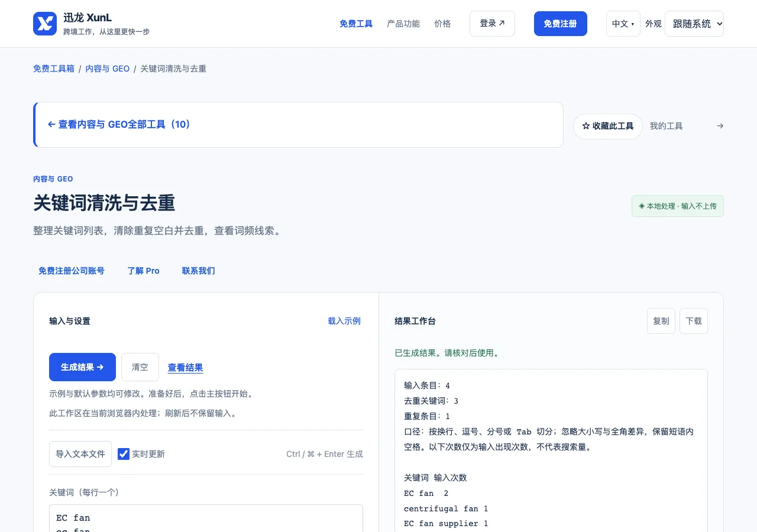Click 了解 Pro link
This screenshot has height=532, width=757.
click(144, 271)
